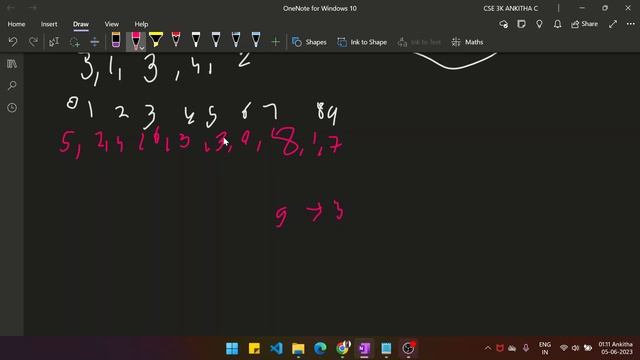Open the pink pen options chevron
Screen dimensions: 640x360
pos(142,48)
